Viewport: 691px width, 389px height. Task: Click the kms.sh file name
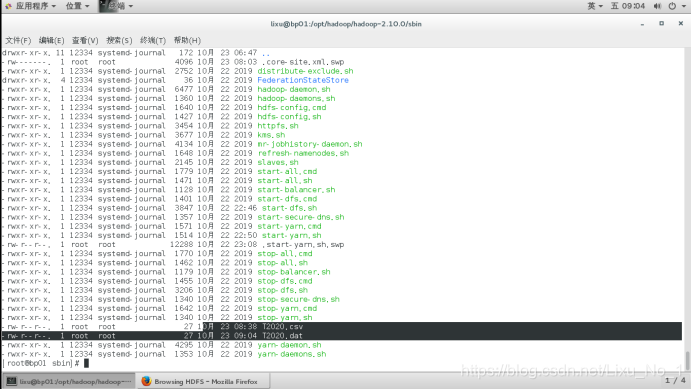click(271, 135)
